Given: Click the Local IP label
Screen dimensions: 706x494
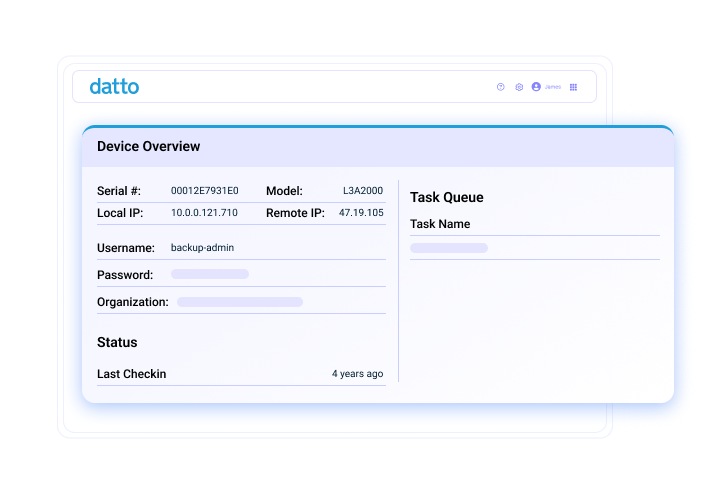Looking at the screenshot, I should point(120,213).
